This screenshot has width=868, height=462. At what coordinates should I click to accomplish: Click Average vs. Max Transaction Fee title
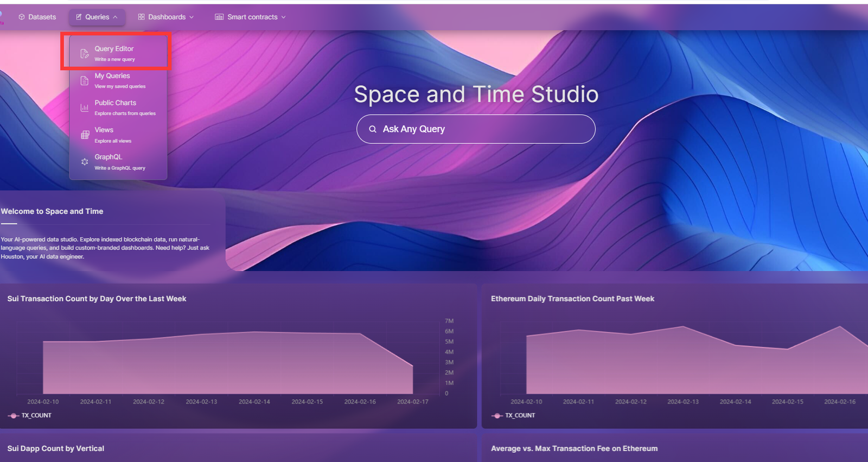574,448
